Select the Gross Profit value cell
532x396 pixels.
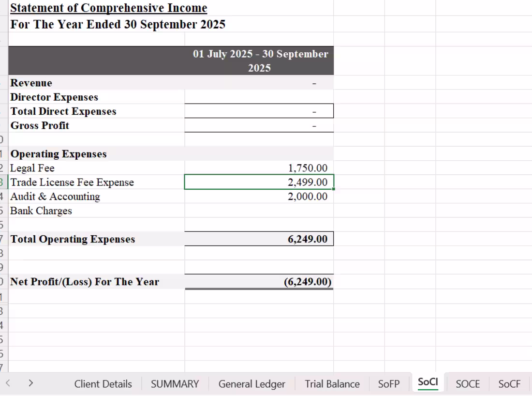(x=259, y=125)
